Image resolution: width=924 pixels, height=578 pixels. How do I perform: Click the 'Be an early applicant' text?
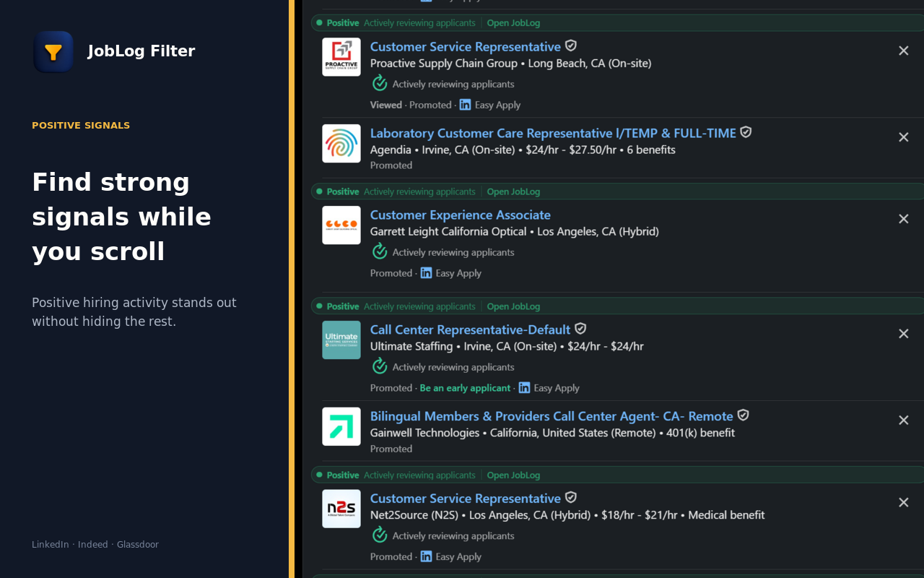pyautogui.click(x=465, y=388)
